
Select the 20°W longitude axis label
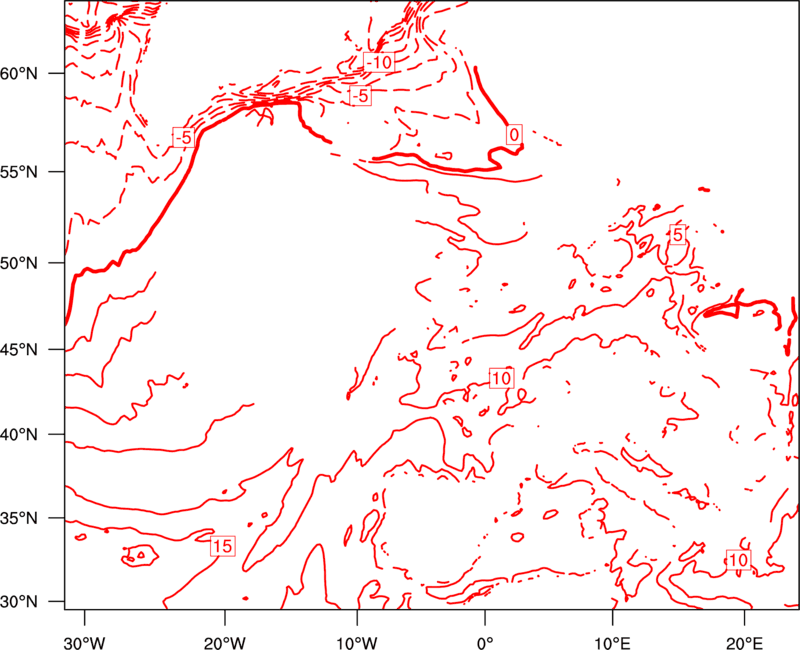pos(225,643)
